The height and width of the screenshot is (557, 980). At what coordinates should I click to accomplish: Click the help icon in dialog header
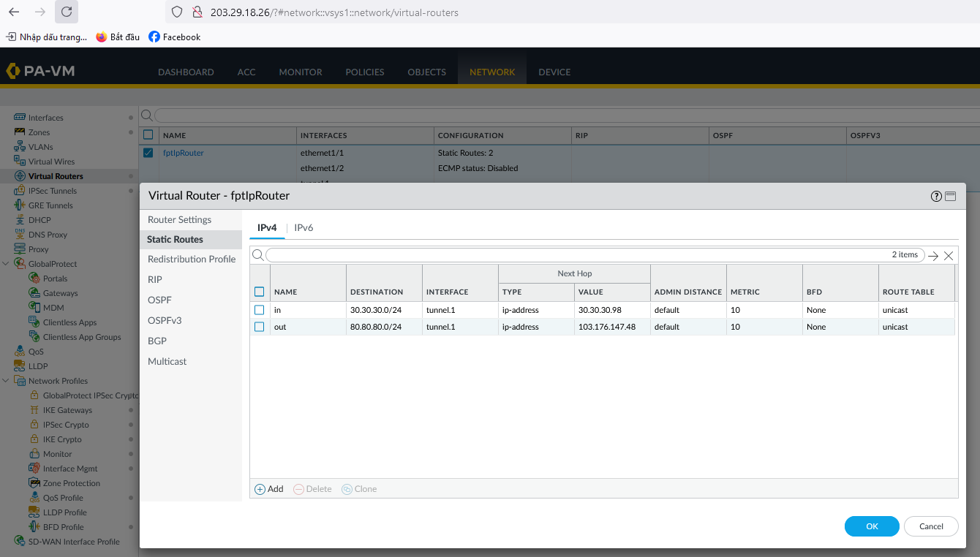(x=936, y=196)
